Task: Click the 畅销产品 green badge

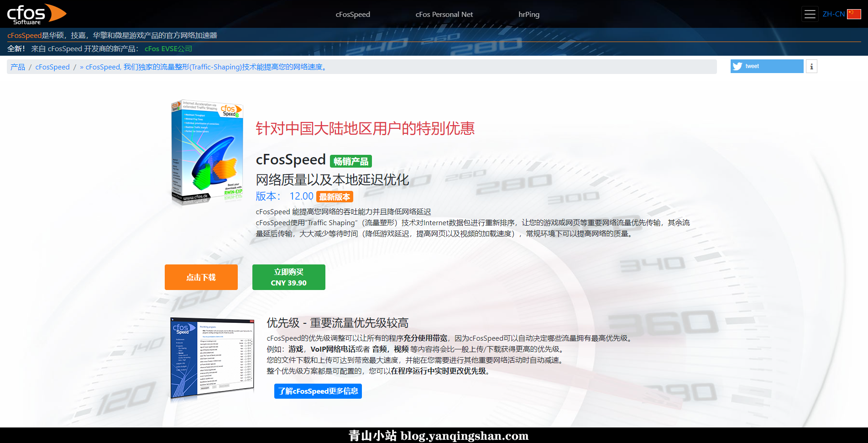Action: 351,161
